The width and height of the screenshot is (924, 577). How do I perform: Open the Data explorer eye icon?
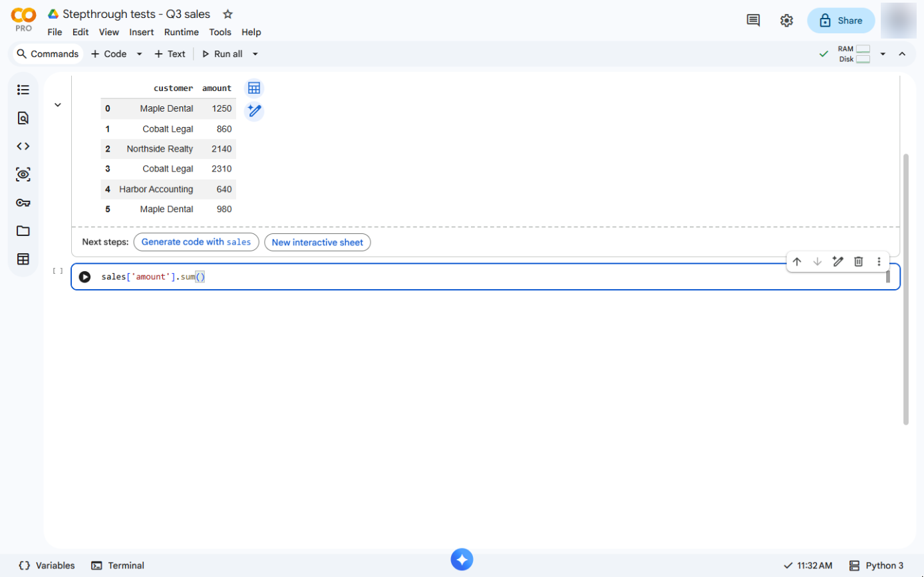[x=23, y=175]
